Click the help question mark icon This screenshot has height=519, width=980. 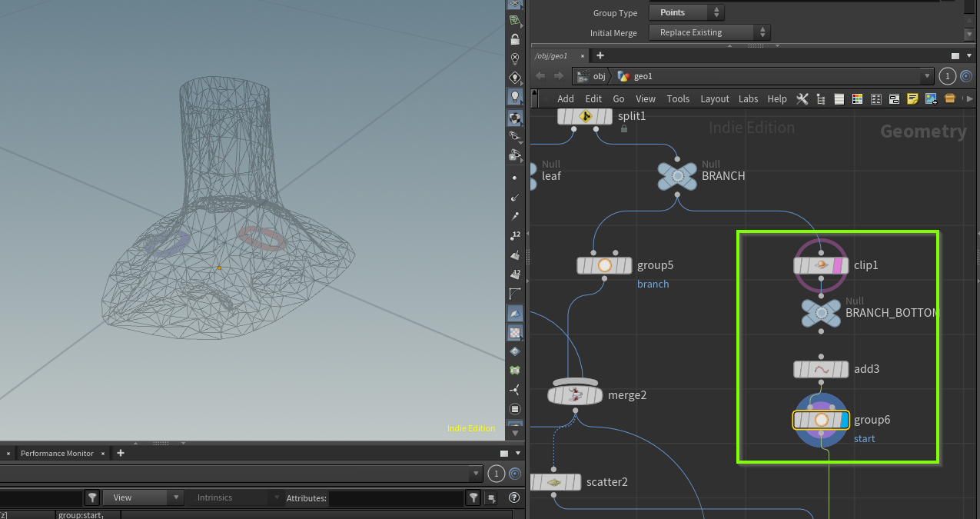click(x=514, y=498)
